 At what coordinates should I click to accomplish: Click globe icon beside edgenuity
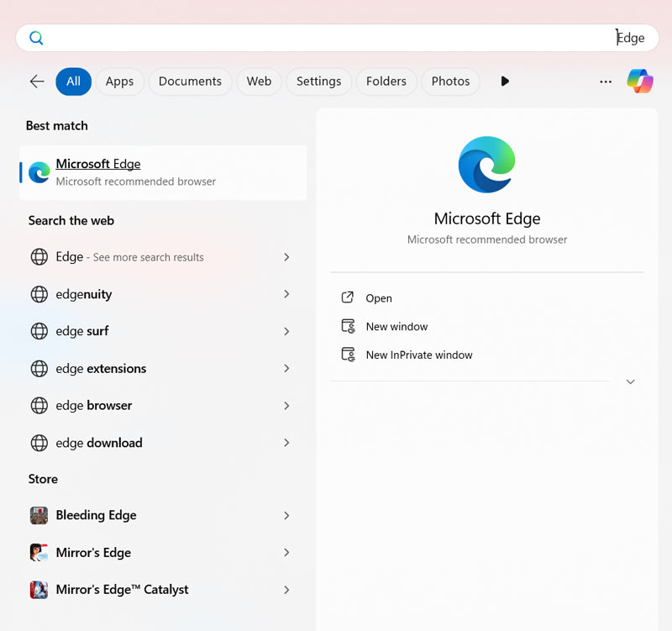39,294
